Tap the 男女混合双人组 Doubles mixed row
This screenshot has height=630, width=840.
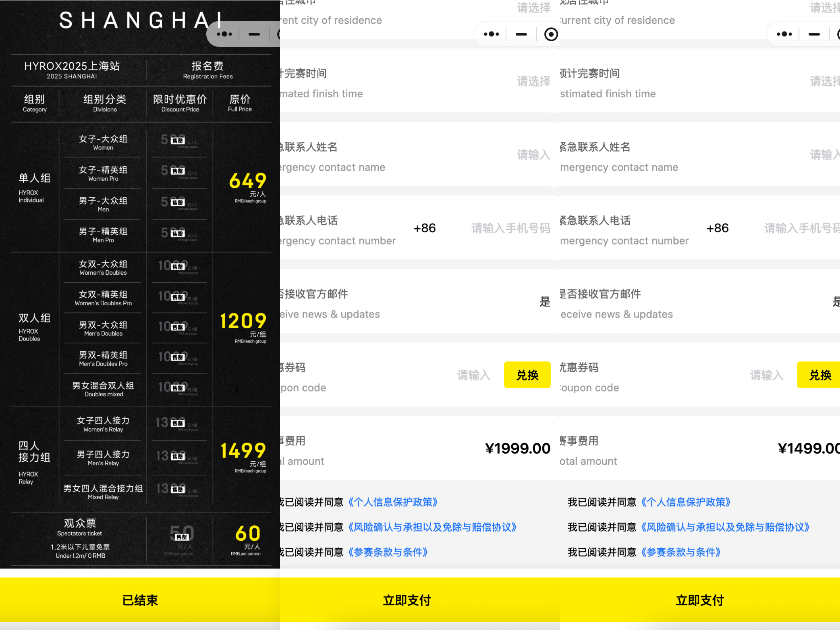tap(103, 389)
